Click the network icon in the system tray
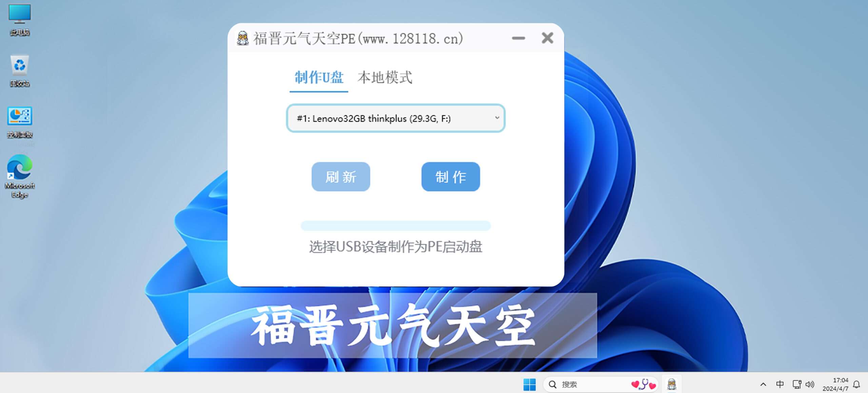Viewport: 868px width, 393px height. (x=797, y=384)
